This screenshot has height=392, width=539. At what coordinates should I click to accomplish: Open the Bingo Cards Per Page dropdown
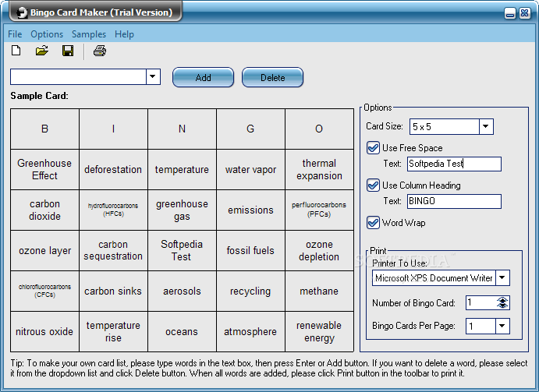[502, 326]
